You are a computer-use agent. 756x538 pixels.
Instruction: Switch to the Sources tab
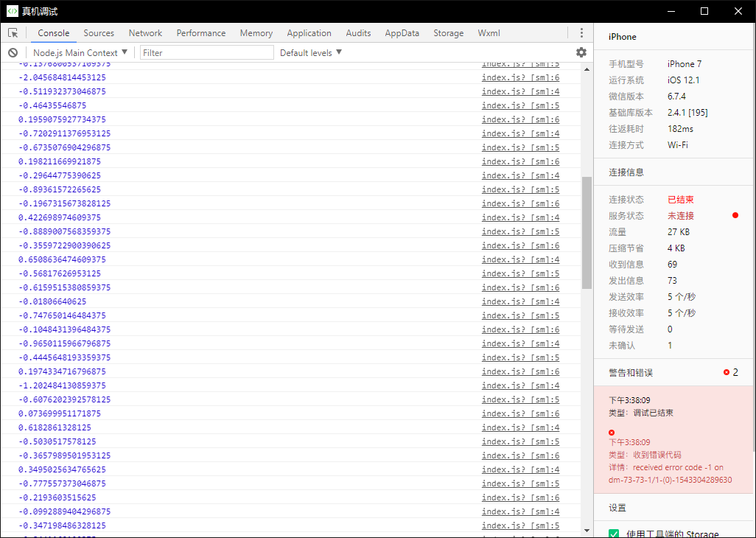[99, 33]
